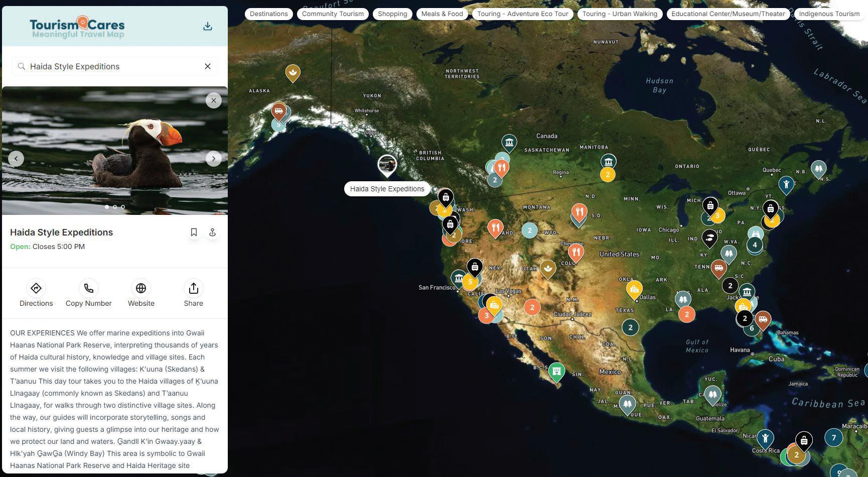
Task: Clear the Haida Style Expeditions search text
Action: [208, 66]
